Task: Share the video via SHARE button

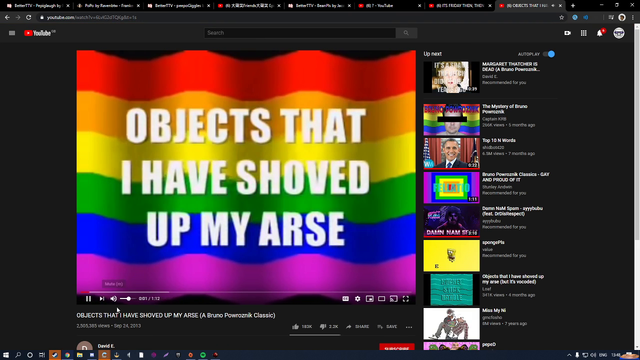Action: [x=357, y=327]
